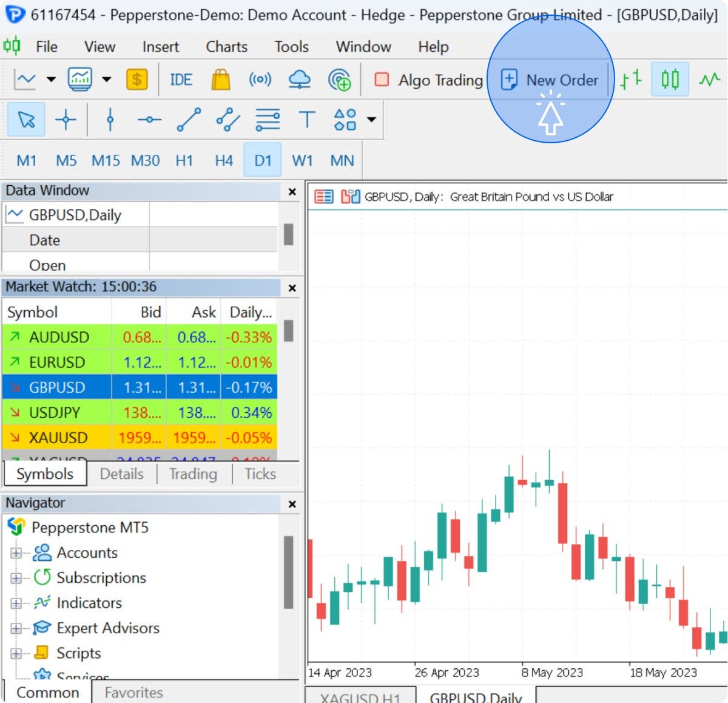Expand the Accounts node in Navigator
The height and width of the screenshot is (703, 728).
click(x=15, y=553)
